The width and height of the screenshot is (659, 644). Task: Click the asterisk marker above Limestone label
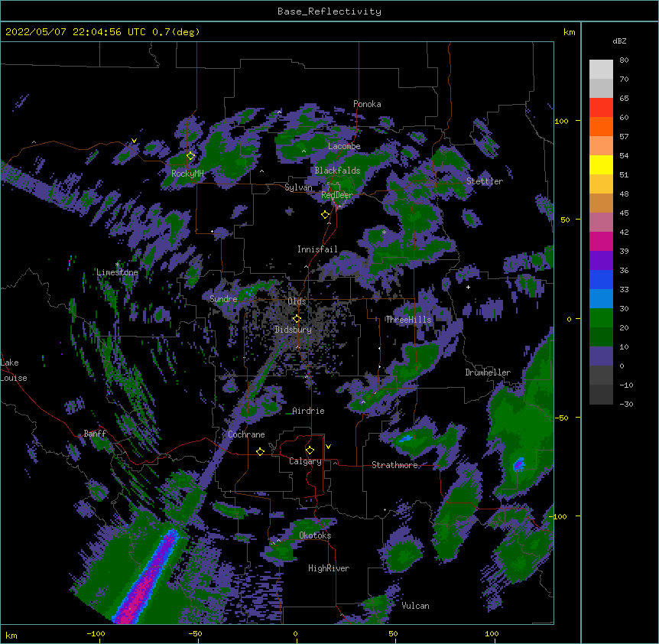tap(117, 265)
